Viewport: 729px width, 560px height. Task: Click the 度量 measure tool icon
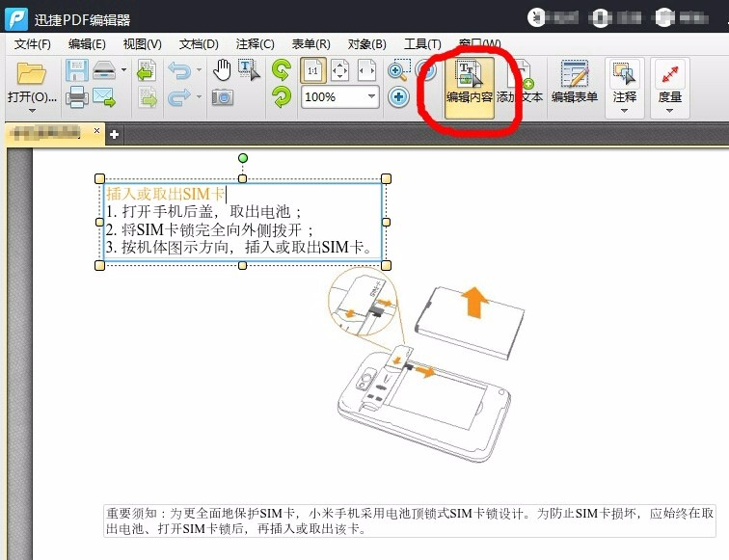point(669,74)
